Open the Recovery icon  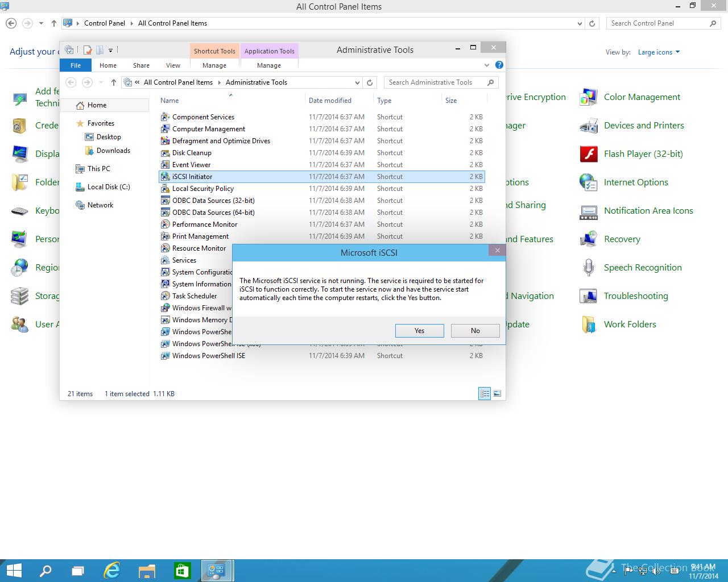(x=588, y=239)
